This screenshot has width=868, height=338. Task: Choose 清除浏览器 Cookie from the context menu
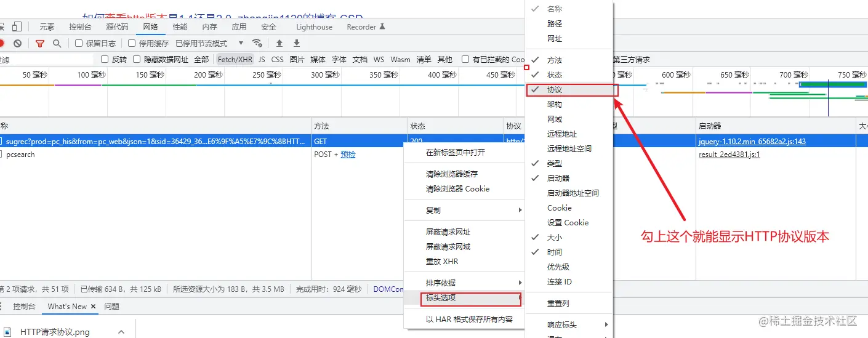463,188
